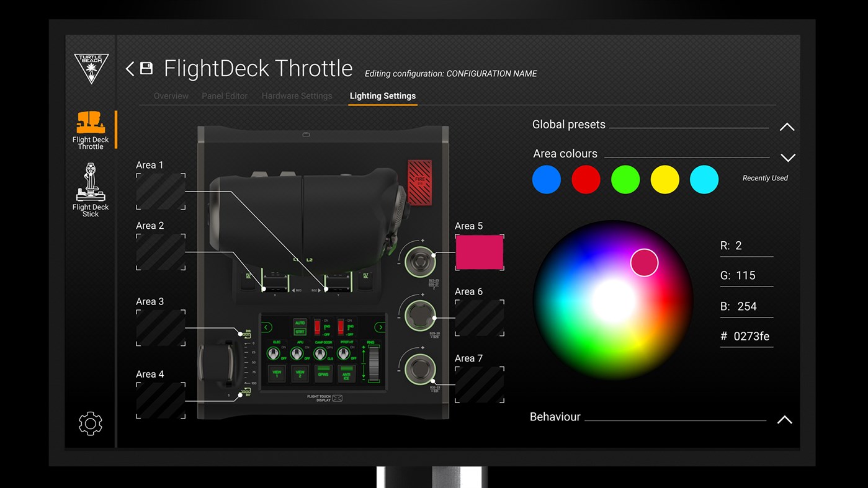Select the yellow preset colour
The width and height of the screenshot is (868, 488).
pos(664,179)
